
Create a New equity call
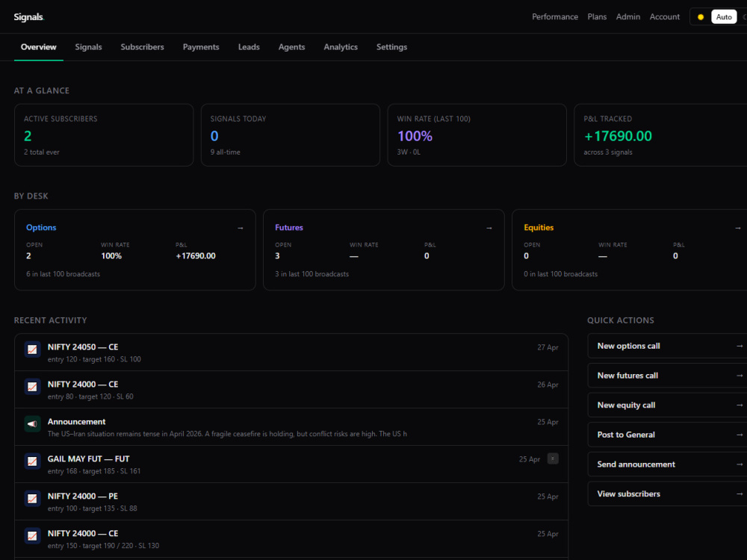(667, 405)
